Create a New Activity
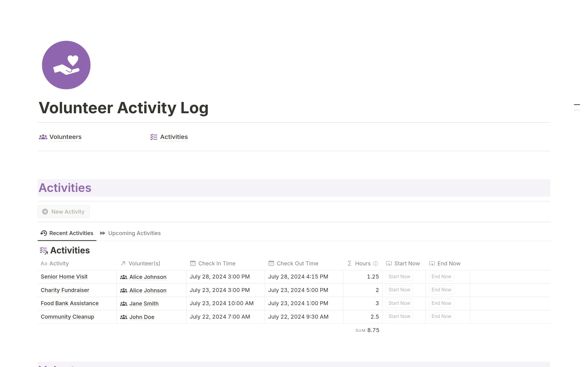 coord(63,212)
